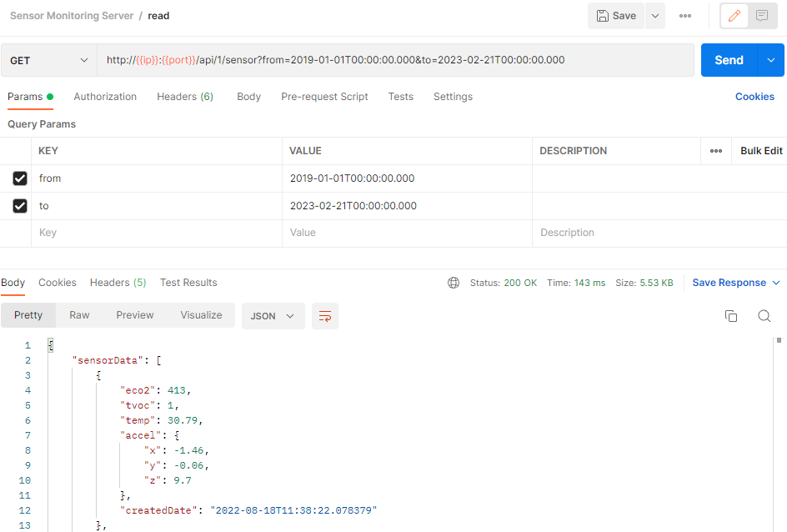
Task: Uncheck the 'from' parameter checkbox
Action: pyautogui.click(x=19, y=178)
